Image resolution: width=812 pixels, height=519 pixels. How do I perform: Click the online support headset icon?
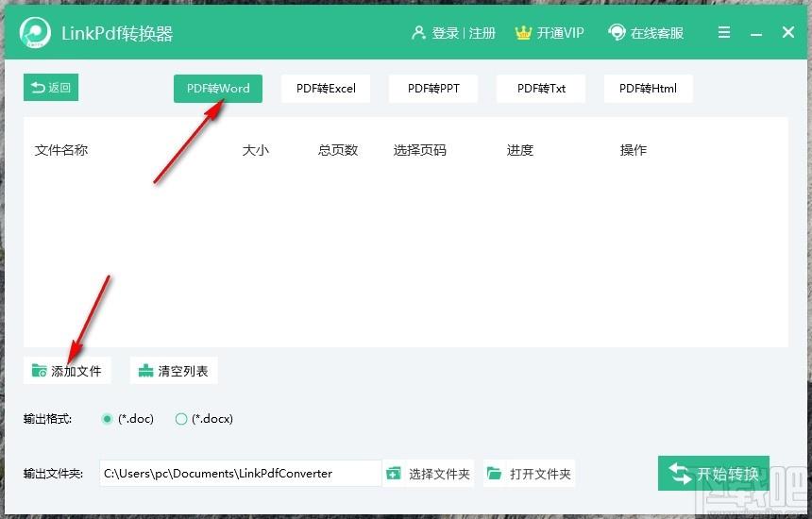point(617,33)
